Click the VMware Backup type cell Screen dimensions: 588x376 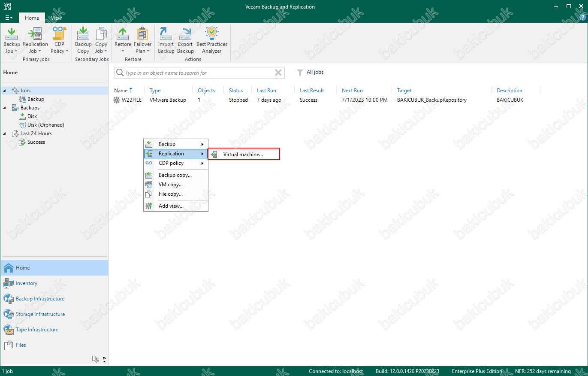pyautogui.click(x=168, y=100)
